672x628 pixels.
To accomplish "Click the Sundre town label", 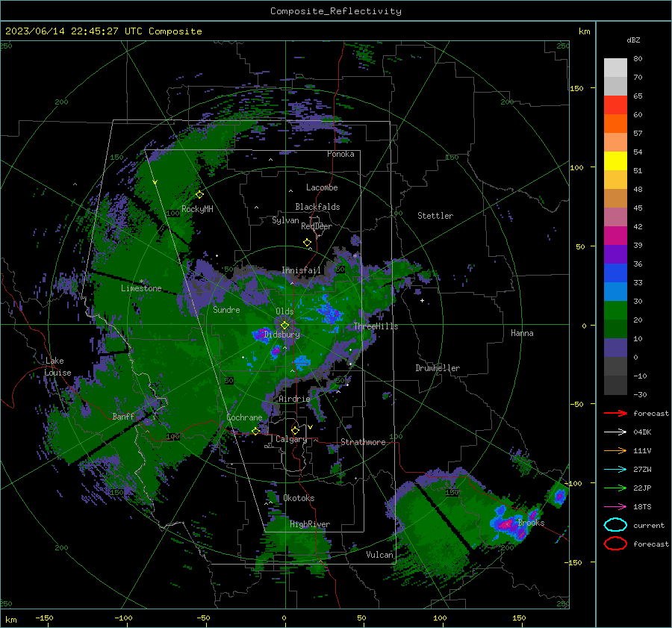I will [x=226, y=310].
